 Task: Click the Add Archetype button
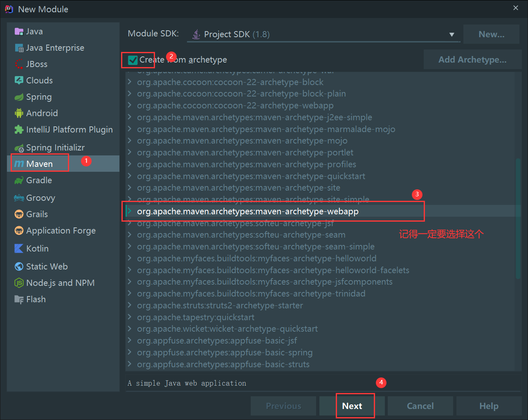pyautogui.click(x=472, y=60)
